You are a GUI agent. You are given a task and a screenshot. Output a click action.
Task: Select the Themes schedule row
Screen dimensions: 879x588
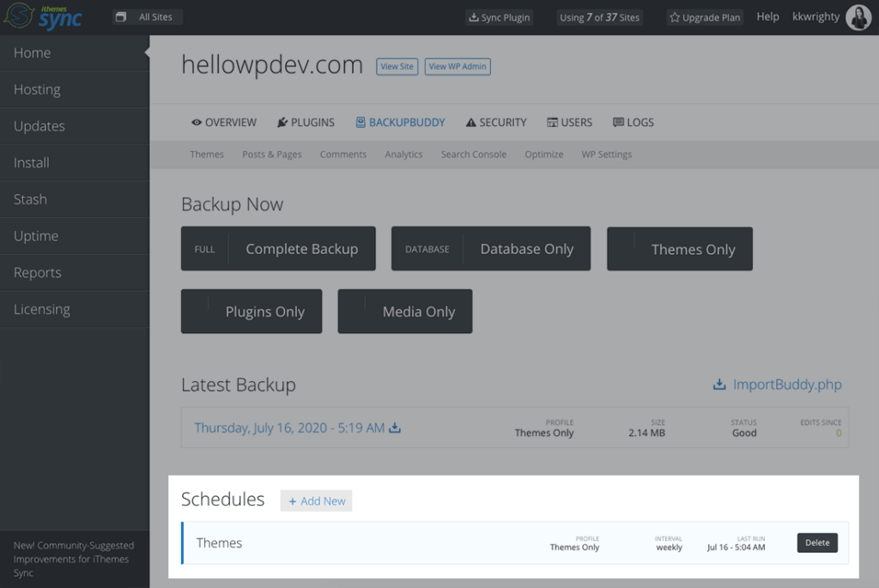tap(515, 543)
